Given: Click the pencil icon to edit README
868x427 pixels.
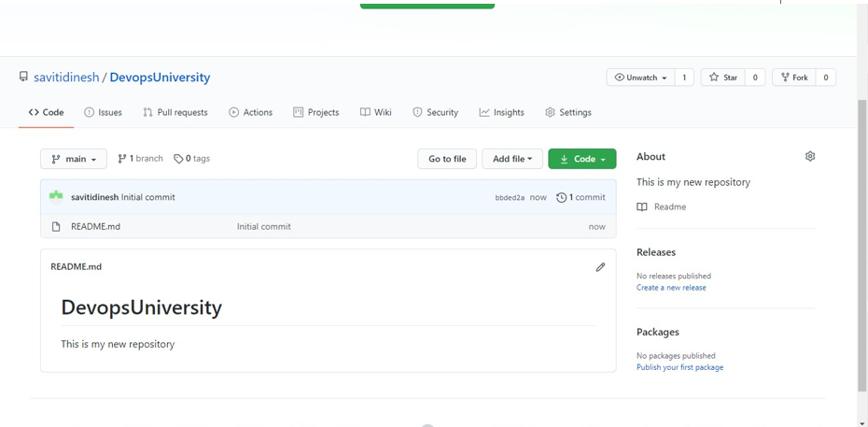Looking at the screenshot, I should (x=600, y=267).
